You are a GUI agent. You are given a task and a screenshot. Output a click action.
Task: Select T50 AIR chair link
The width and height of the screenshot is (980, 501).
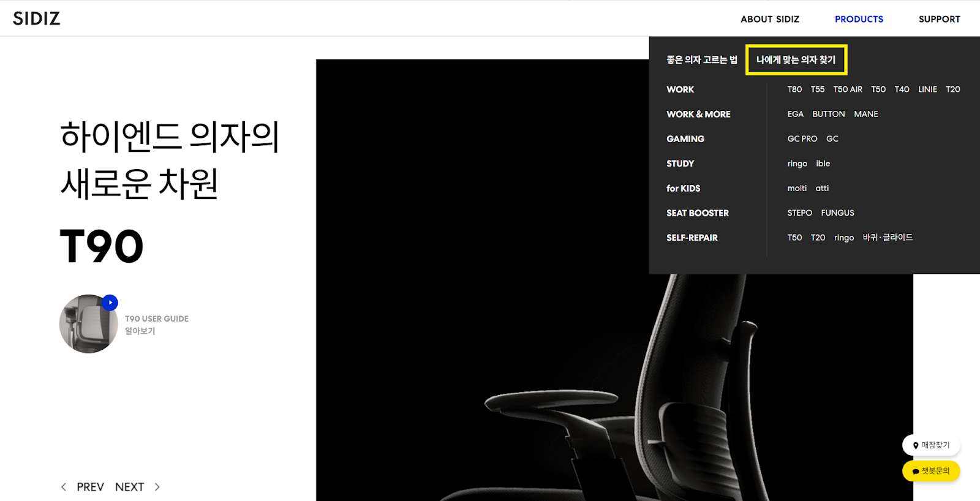click(848, 89)
